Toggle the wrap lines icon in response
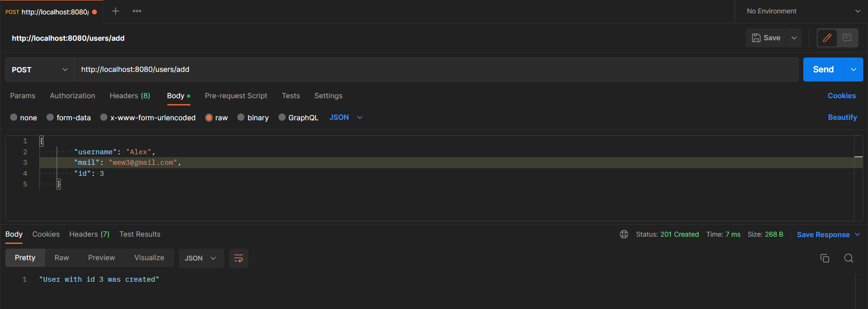The width and height of the screenshot is (868, 309). 238,258
